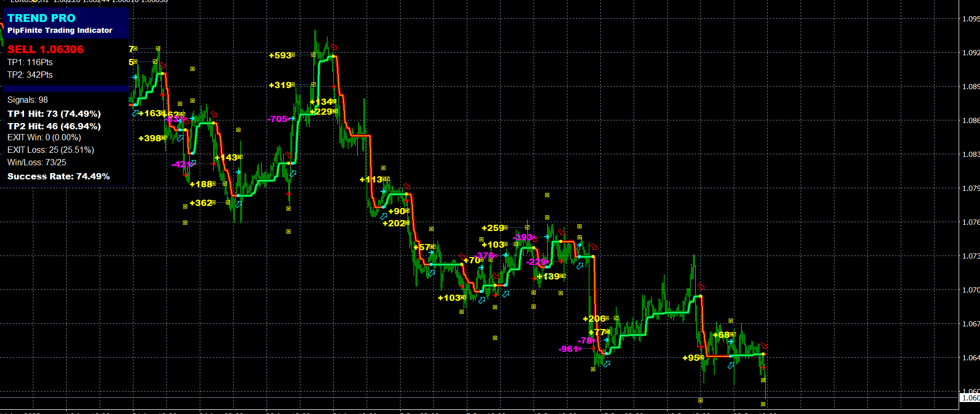This screenshot has width=980, height=414.
Task: Click the +70 profit label
Action: tap(471, 260)
